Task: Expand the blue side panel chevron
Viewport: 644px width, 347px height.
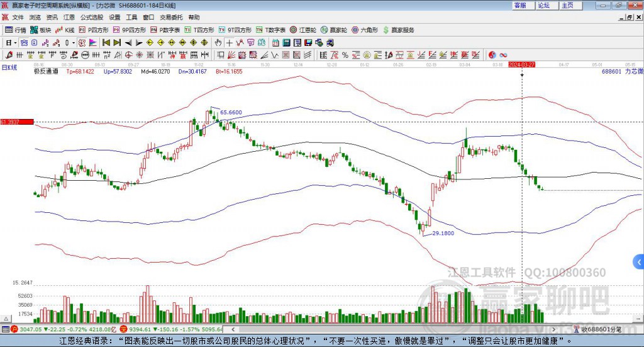Action: point(638,261)
